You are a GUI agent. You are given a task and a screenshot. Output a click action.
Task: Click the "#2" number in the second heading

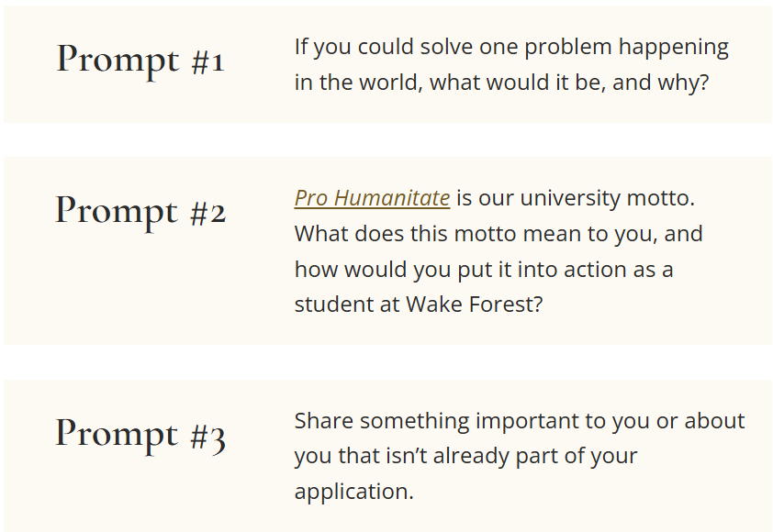[x=208, y=213]
